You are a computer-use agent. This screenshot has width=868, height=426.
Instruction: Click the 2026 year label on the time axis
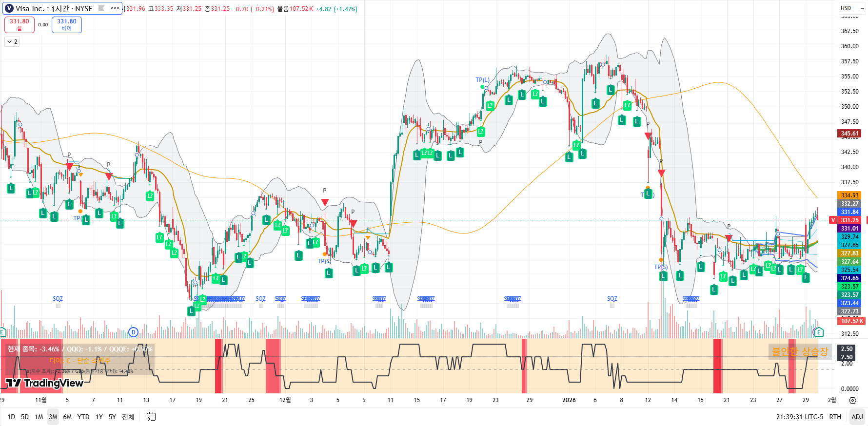point(569,400)
